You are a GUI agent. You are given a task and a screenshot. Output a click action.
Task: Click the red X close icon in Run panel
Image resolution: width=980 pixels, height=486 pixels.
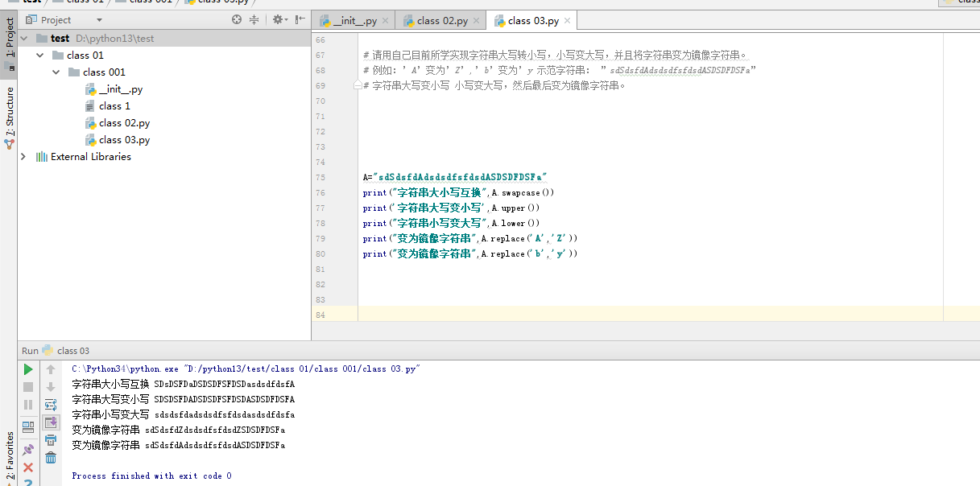pos(28,467)
